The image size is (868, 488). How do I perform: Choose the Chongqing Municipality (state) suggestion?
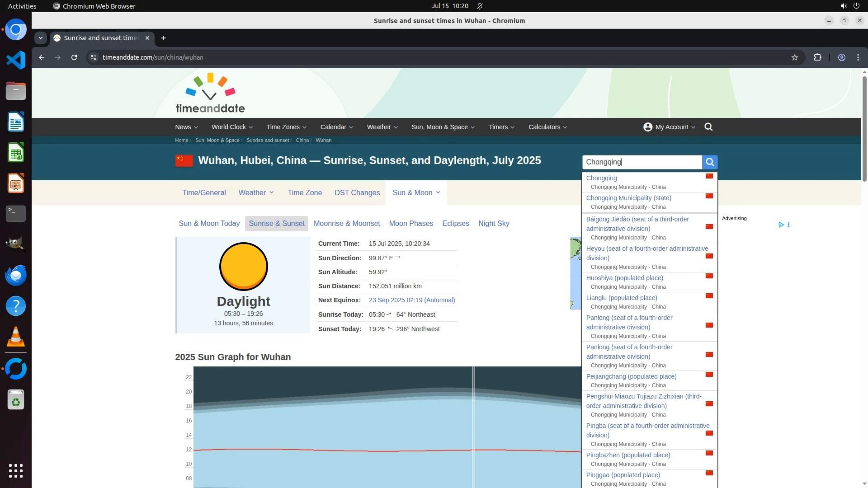coord(628,198)
